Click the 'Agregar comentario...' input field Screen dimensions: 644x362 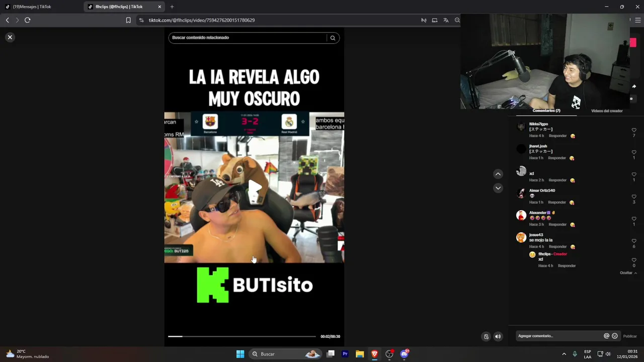558,336
